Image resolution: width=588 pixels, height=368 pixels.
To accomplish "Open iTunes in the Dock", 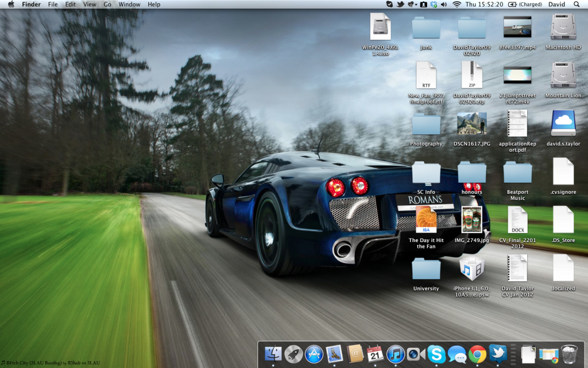I will point(396,354).
